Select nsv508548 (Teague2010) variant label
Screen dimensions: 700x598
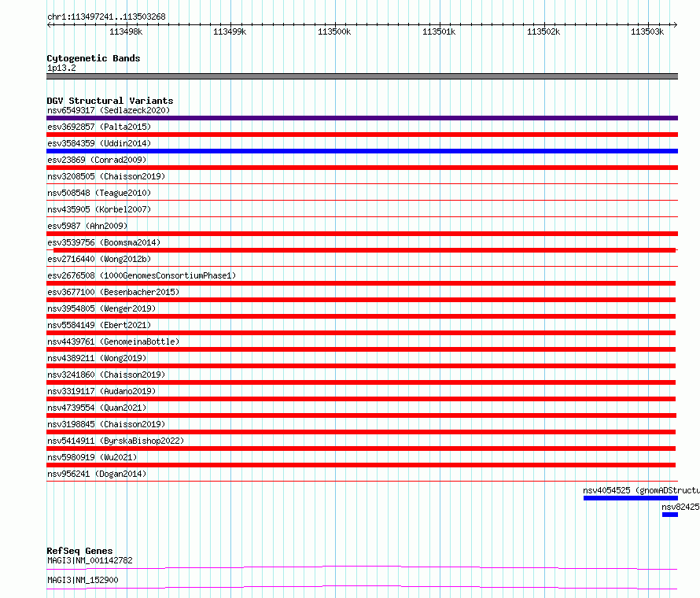point(99,193)
